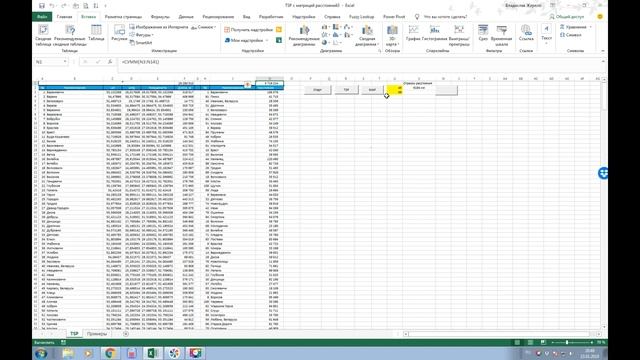The width and height of the screenshot is (640, 360).
Task: Open the Shapes (Фигуры) dropdown
Action: point(142,35)
